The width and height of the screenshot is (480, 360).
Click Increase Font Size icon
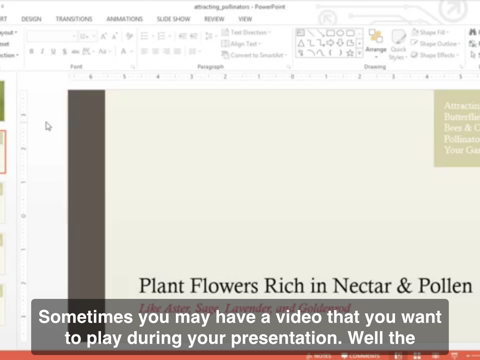(104, 36)
